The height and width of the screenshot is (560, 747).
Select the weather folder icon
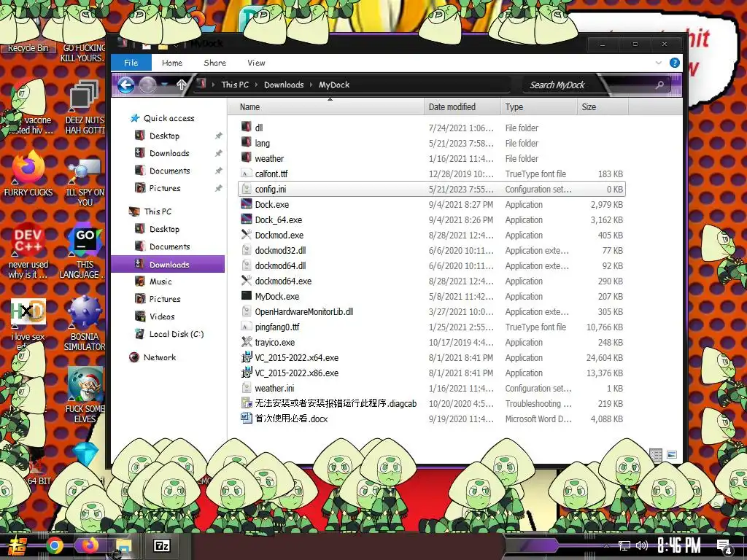[247, 157]
